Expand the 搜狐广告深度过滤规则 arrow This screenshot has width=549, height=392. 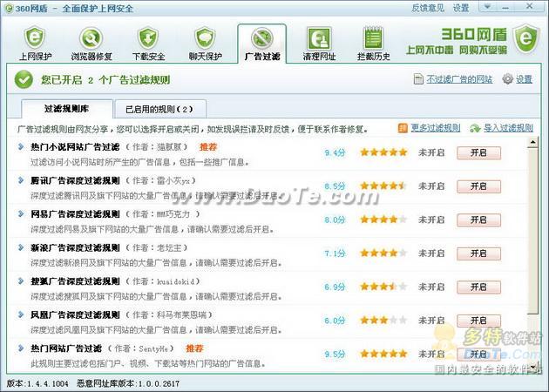pyautogui.click(x=21, y=280)
